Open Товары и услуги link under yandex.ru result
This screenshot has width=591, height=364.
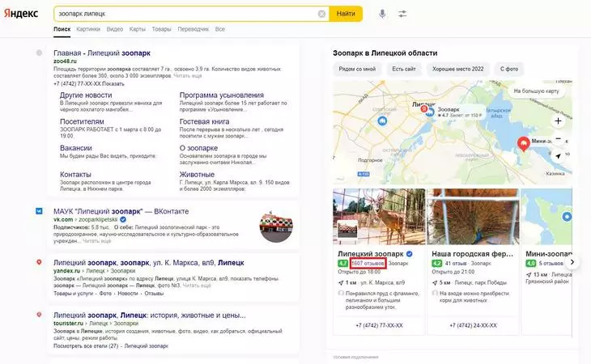pyautogui.click(x=73, y=294)
